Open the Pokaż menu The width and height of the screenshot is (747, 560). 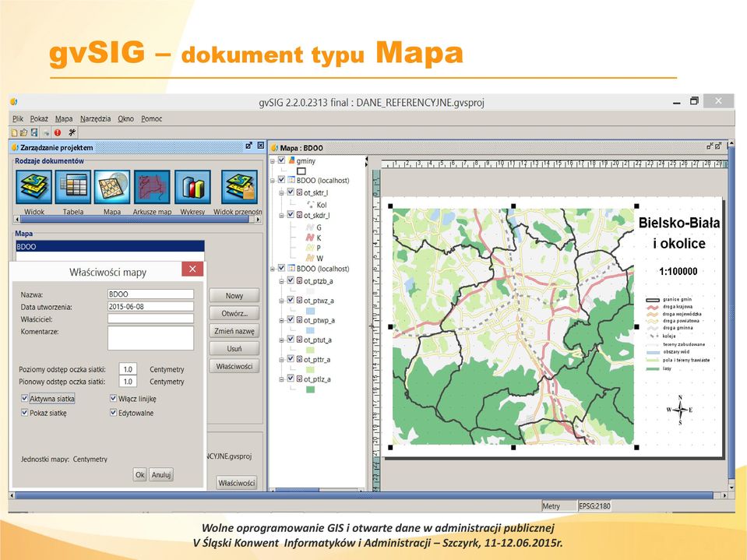pos(39,118)
